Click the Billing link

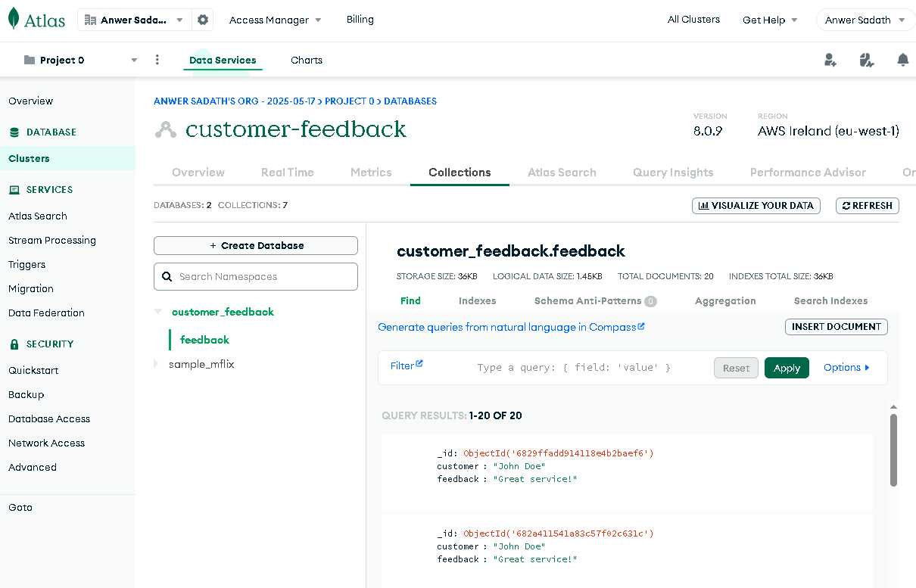pos(360,20)
